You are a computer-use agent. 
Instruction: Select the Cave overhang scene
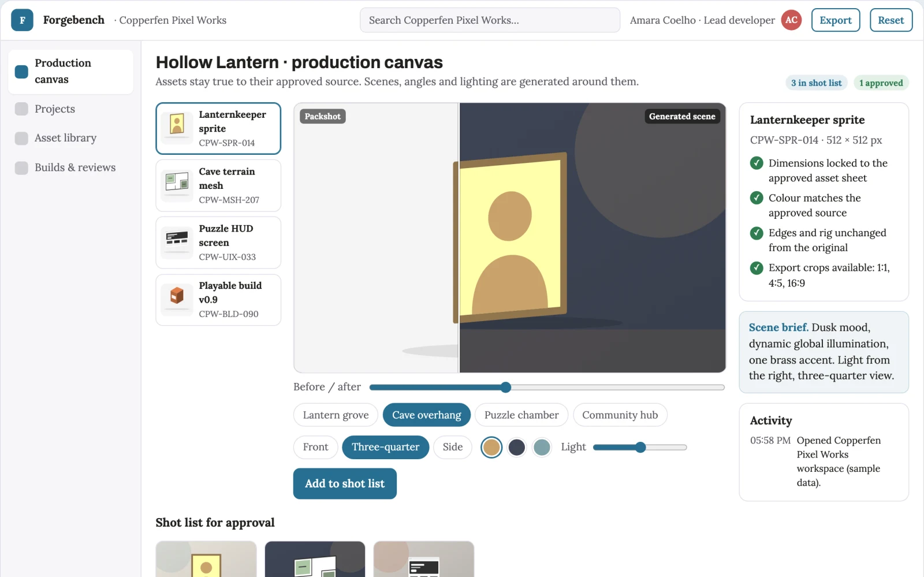pyautogui.click(x=427, y=415)
